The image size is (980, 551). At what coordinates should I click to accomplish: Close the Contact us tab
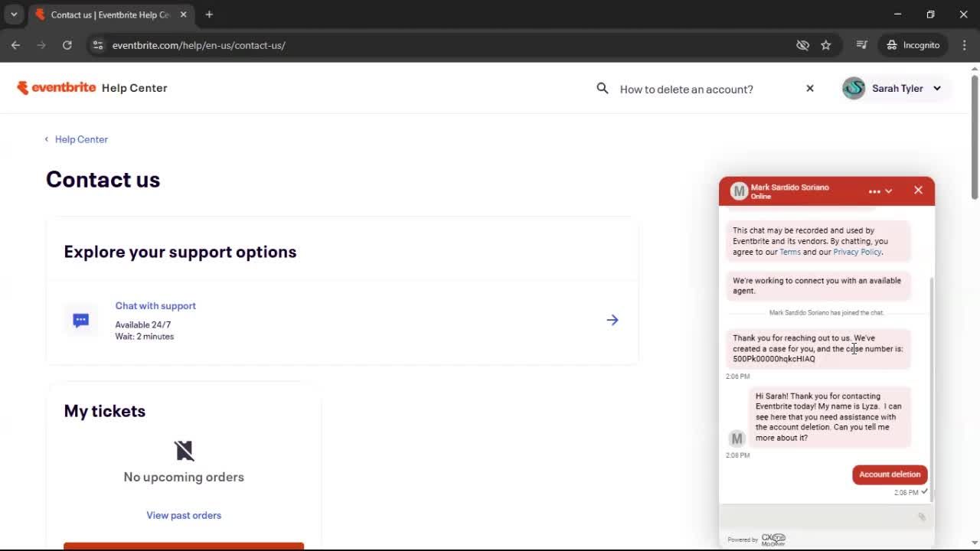pyautogui.click(x=183, y=15)
